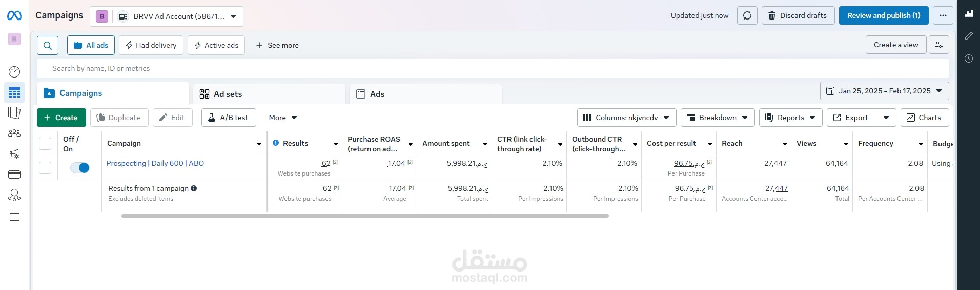Image resolution: width=980 pixels, height=290 pixels.
Task: Click the green Create button
Action: point(61,118)
